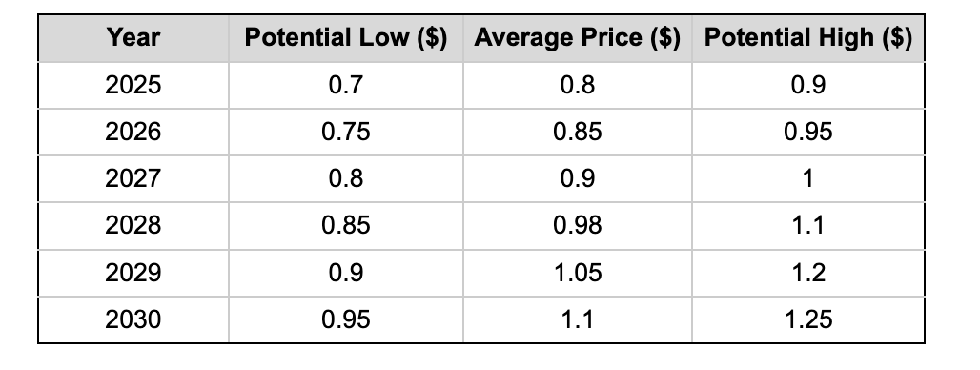Select the 0.98 average price cell

(578, 226)
